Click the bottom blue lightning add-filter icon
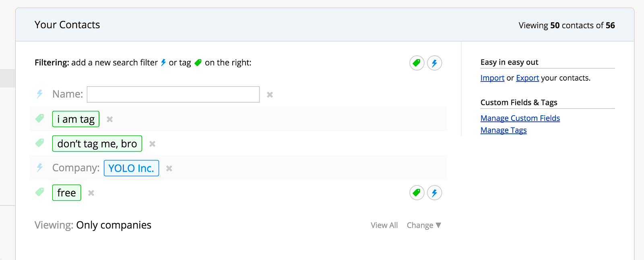 tap(434, 193)
